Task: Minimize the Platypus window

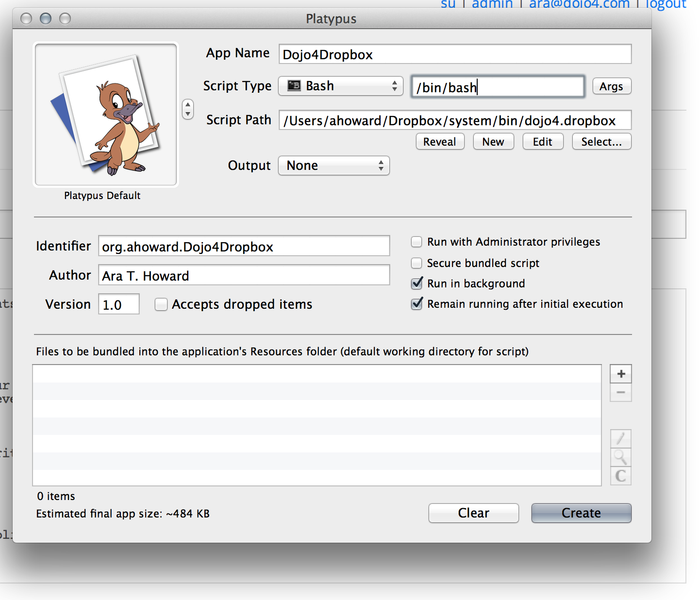Action: pos(46,18)
